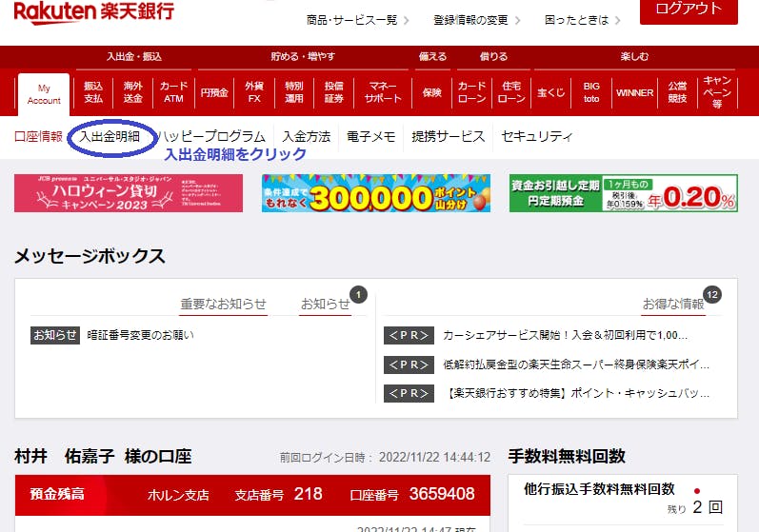This screenshot has width=759, height=532.
Task: Open カード ローン menu item
Action: [x=471, y=92]
